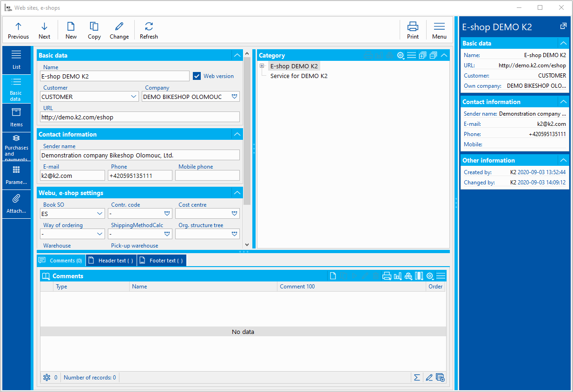The width and height of the screenshot is (573, 392).
Task: Sort by Comment 100 column
Action: tap(352, 287)
